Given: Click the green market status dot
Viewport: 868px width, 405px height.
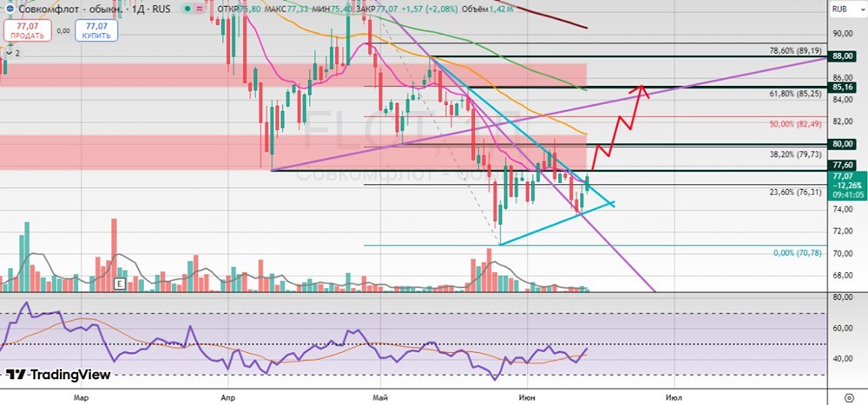Looking at the screenshot, I should tap(188, 9).
